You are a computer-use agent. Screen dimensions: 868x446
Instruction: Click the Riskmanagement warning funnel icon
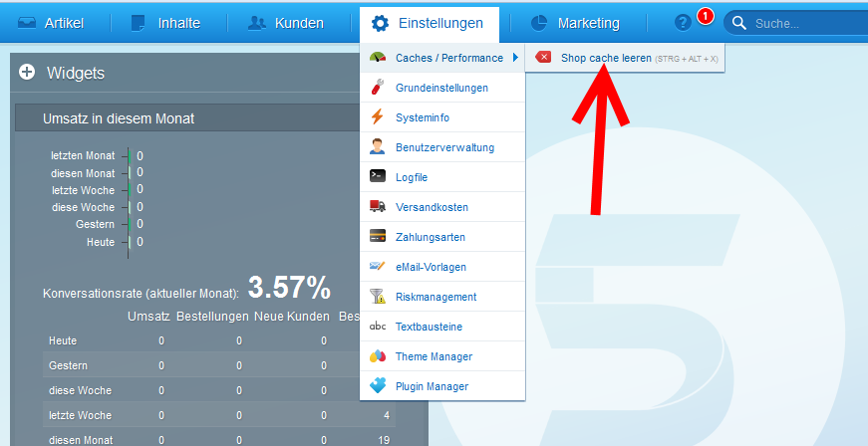click(377, 296)
